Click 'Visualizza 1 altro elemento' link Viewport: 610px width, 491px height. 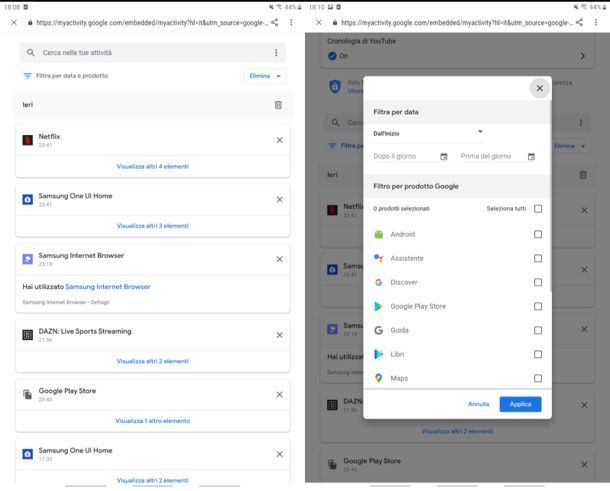point(153,421)
